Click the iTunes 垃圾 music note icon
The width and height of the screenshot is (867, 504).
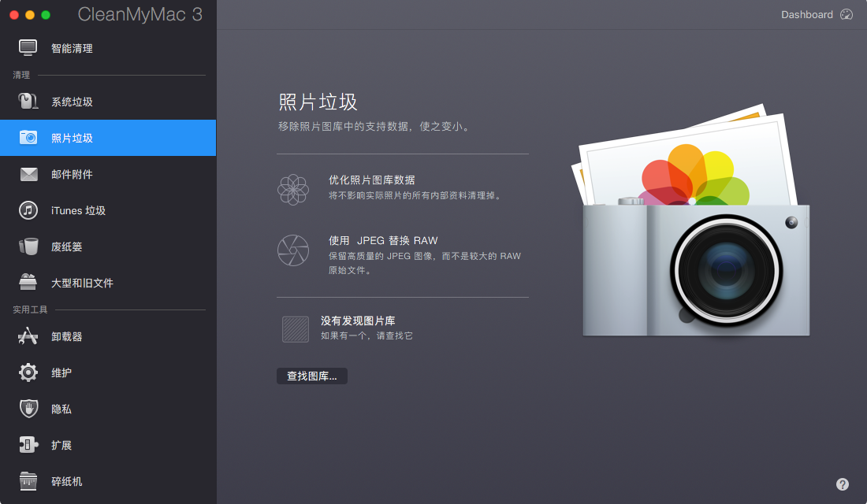coord(28,210)
